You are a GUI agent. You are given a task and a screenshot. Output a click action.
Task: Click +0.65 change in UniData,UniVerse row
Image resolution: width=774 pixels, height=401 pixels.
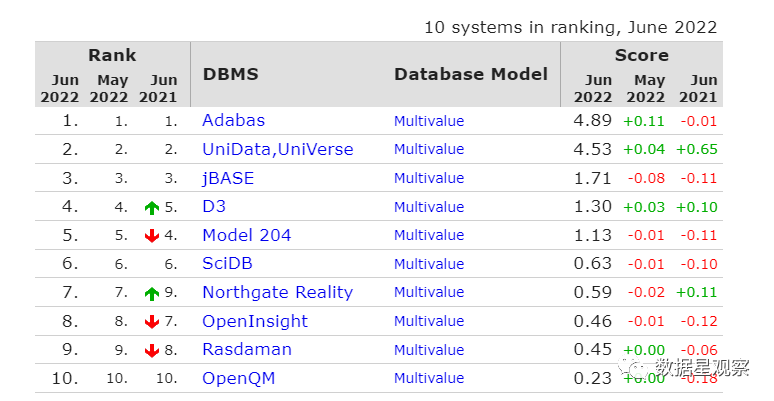click(x=697, y=150)
